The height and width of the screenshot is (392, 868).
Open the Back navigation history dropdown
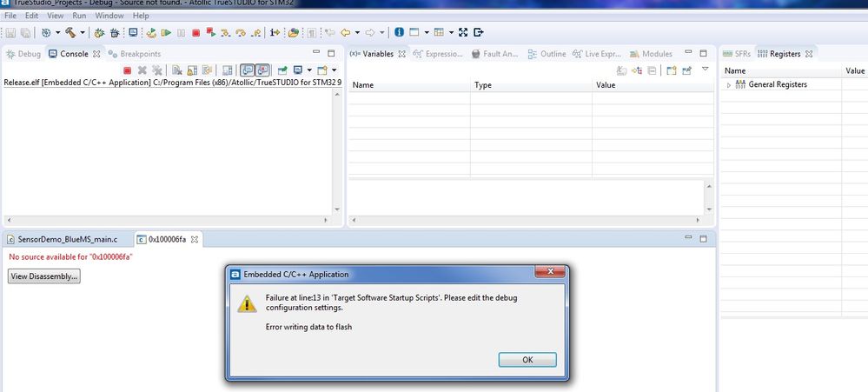click(x=357, y=33)
